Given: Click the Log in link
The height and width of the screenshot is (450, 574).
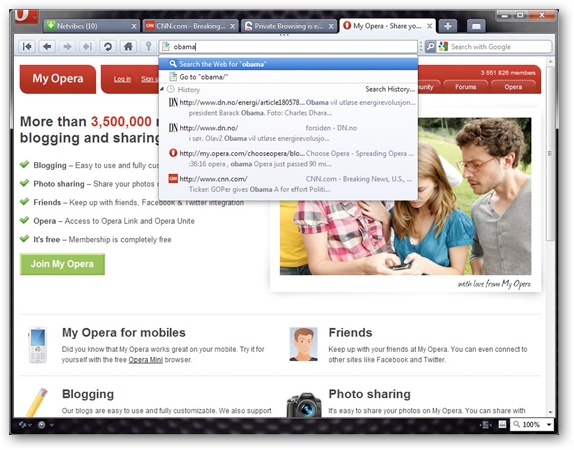Looking at the screenshot, I should 122,79.
